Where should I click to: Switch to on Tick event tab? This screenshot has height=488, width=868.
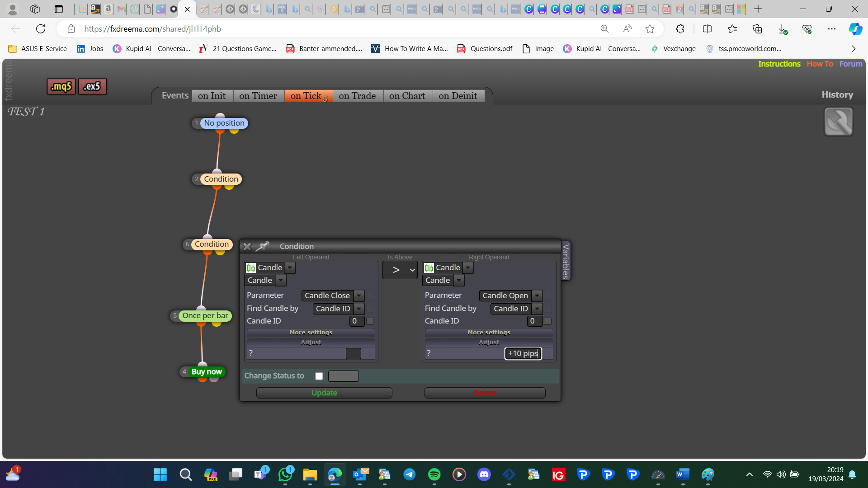(309, 96)
